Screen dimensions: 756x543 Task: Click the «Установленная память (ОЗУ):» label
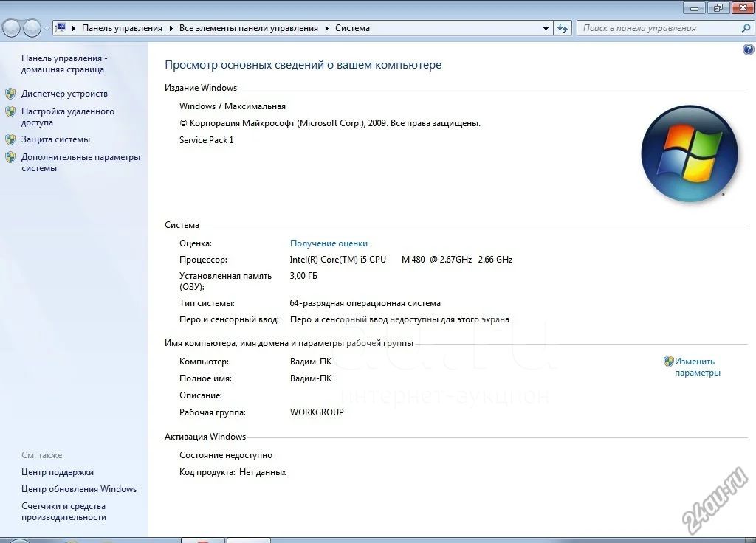pyautogui.click(x=225, y=281)
